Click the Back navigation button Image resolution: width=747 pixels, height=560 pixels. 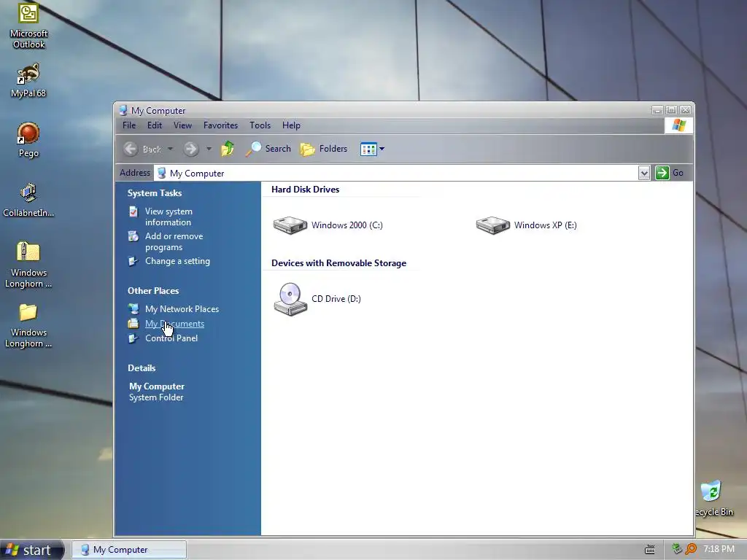142,149
